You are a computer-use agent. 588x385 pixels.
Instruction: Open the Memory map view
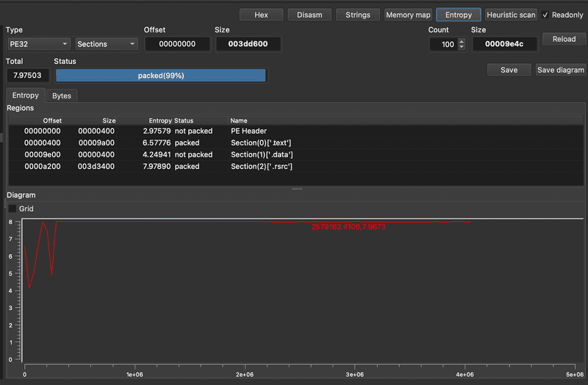point(408,15)
